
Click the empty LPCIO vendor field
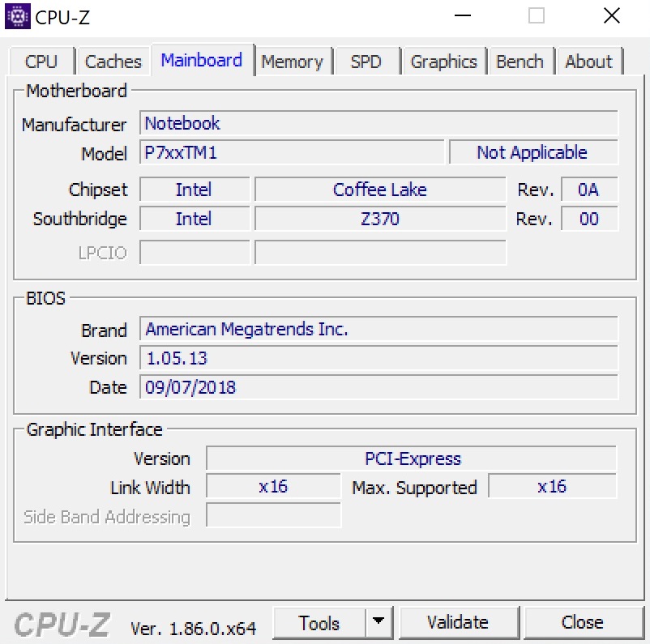point(195,252)
